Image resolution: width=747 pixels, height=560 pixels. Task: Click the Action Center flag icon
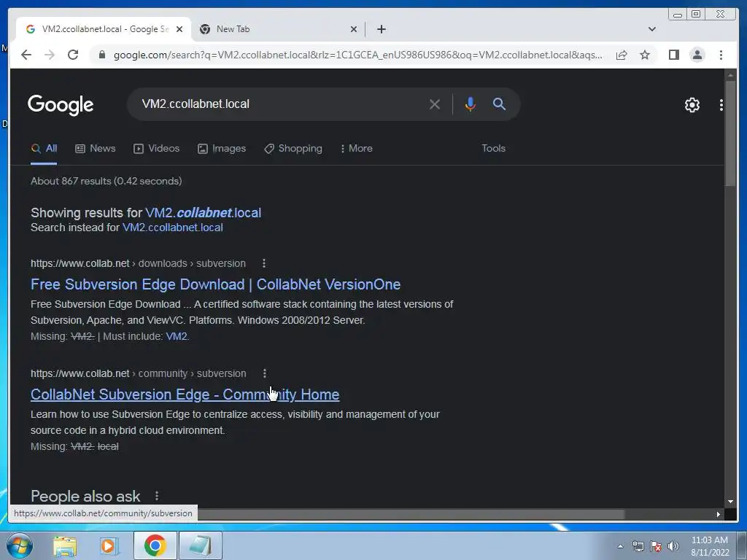(x=656, y=546)
